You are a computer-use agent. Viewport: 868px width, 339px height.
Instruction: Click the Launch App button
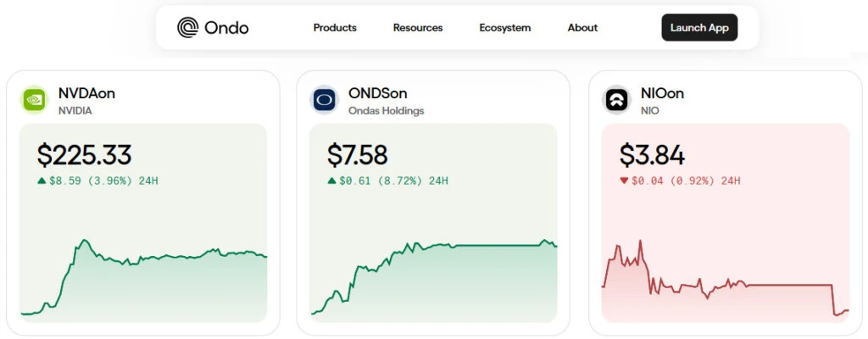point(699,28)
